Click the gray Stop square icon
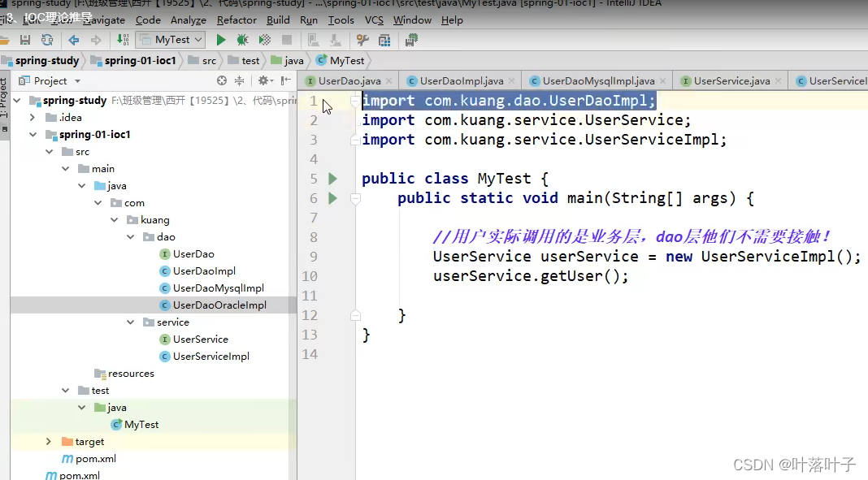The width and height of the screenshot is (868, 480). click(x=287, y=40)
